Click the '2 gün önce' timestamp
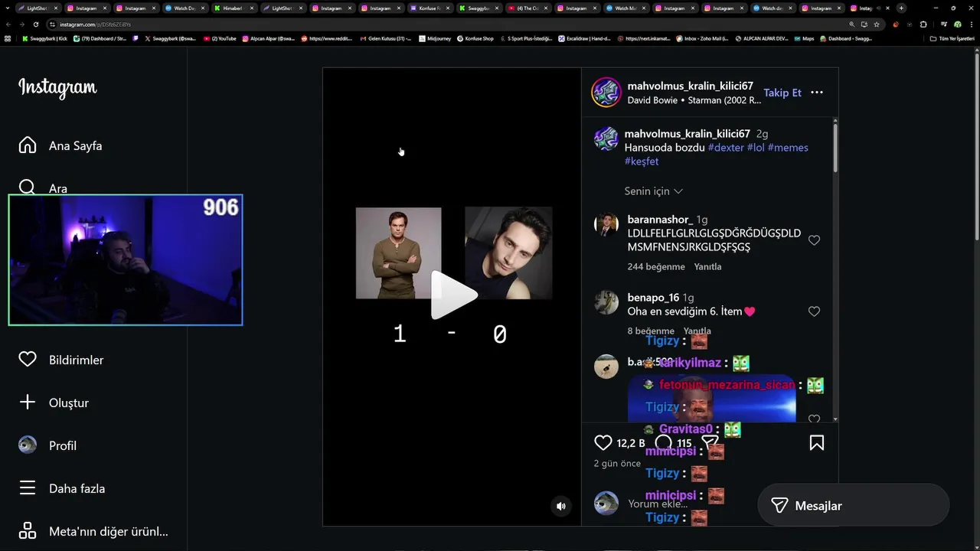 coord(617,464)
